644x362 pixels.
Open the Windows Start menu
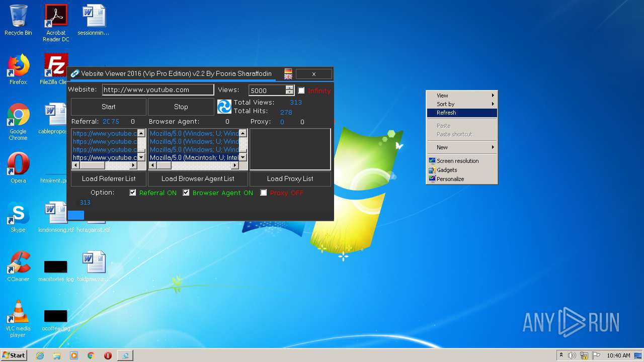point(14,355)
